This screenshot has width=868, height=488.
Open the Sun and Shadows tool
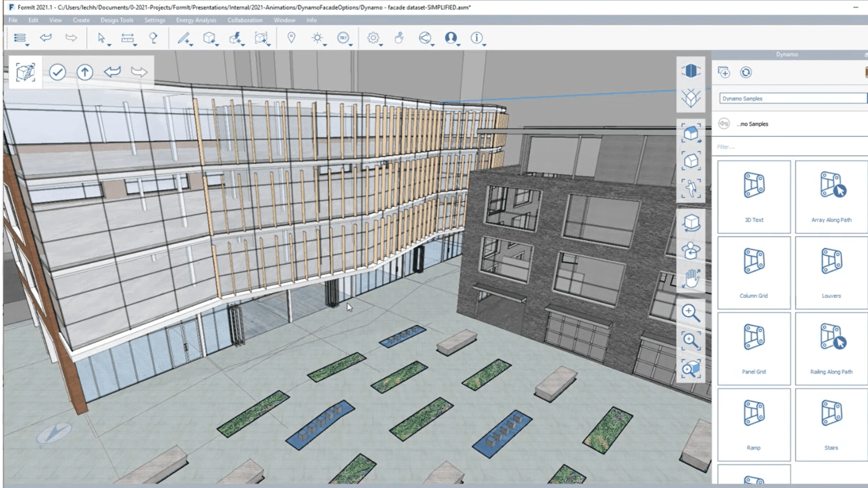coord(317,38)
